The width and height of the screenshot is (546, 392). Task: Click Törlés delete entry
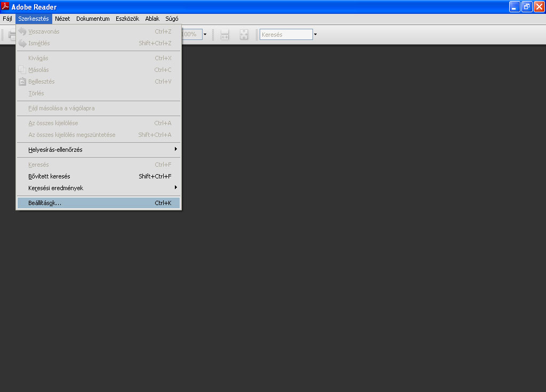tap(99, 93)
